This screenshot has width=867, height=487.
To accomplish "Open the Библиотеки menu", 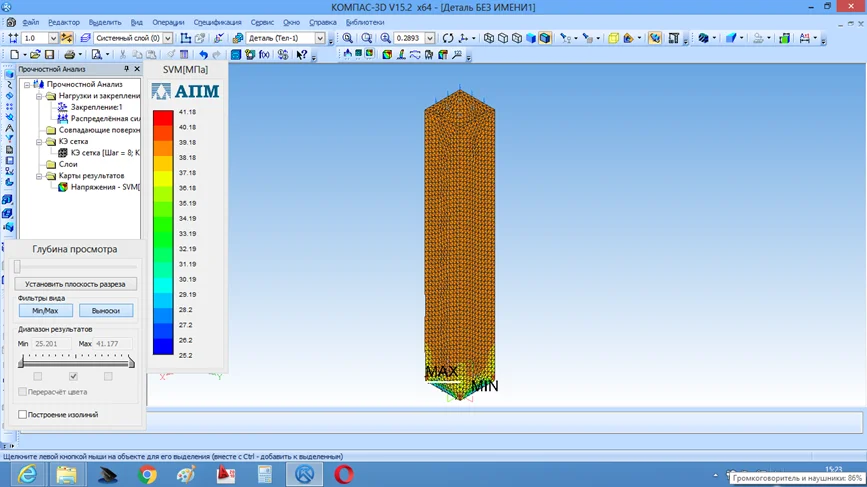I will click(x=365, y=22).
